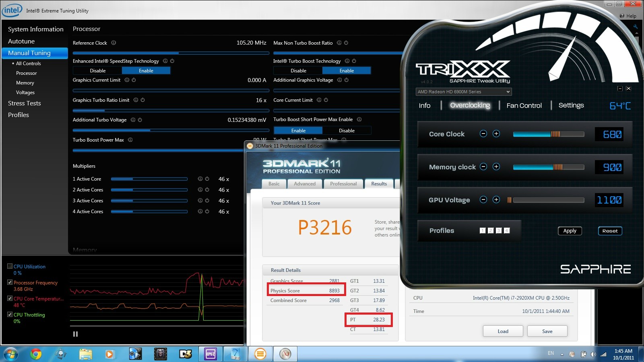Click reset icon for Additional Graphics Voltage
The height and width of the screenshot is (362, 644).
click(x=347, y=80)
